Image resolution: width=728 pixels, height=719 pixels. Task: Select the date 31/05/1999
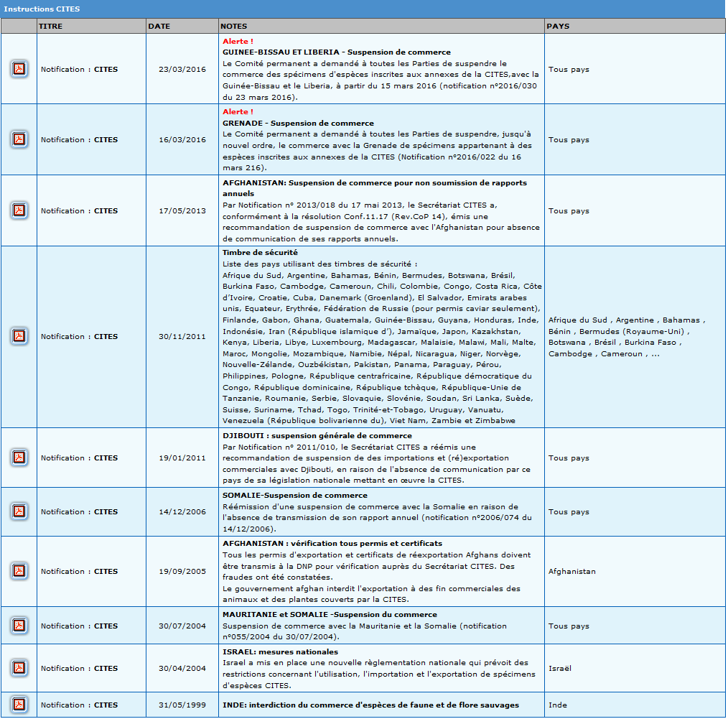[182, 705]
